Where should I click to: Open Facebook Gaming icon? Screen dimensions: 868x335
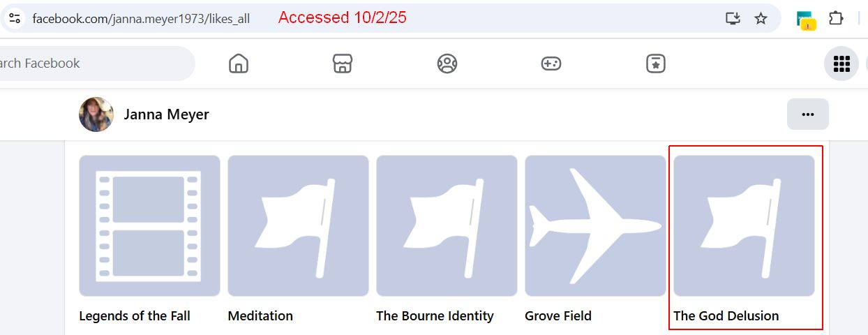pos(551,64)
